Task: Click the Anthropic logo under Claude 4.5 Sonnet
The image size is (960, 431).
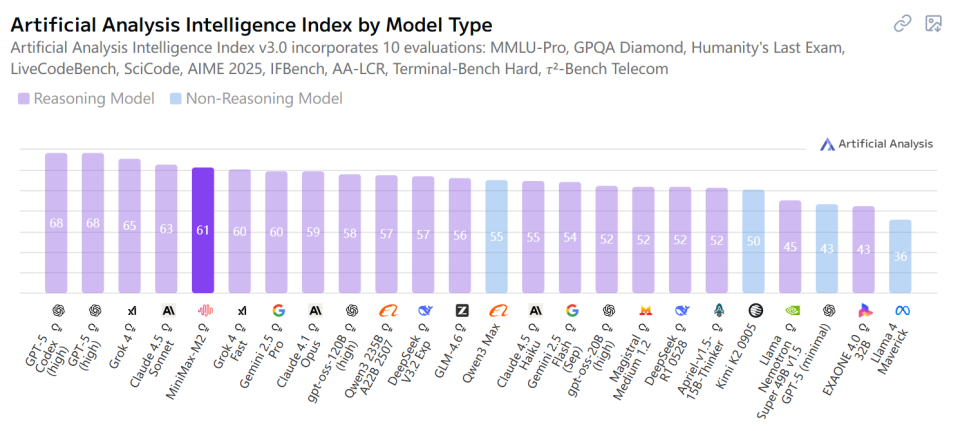Action: coord(167,311)
